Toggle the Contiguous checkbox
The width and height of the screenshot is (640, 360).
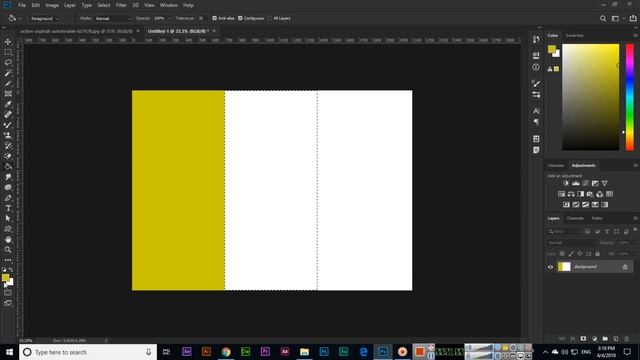240,18
